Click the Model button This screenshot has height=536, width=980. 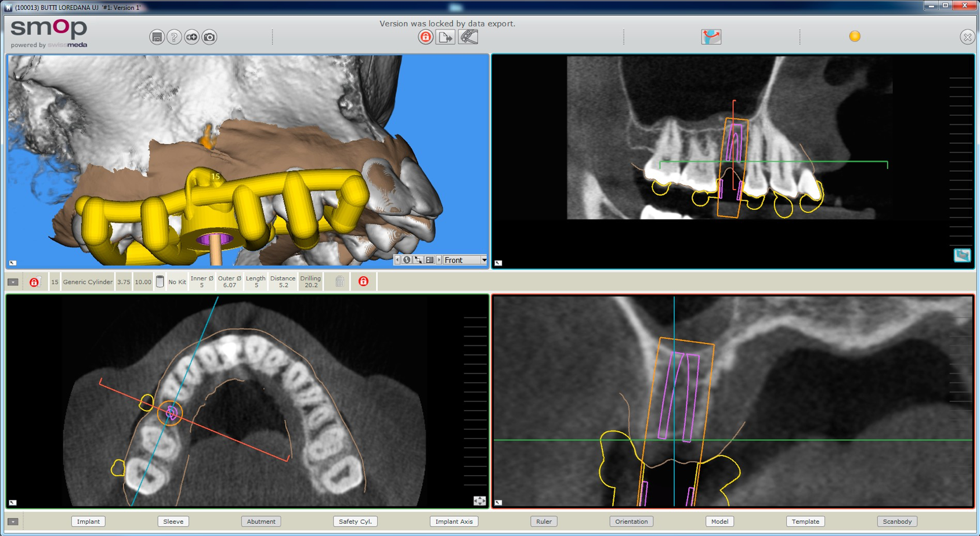point(719,521)
